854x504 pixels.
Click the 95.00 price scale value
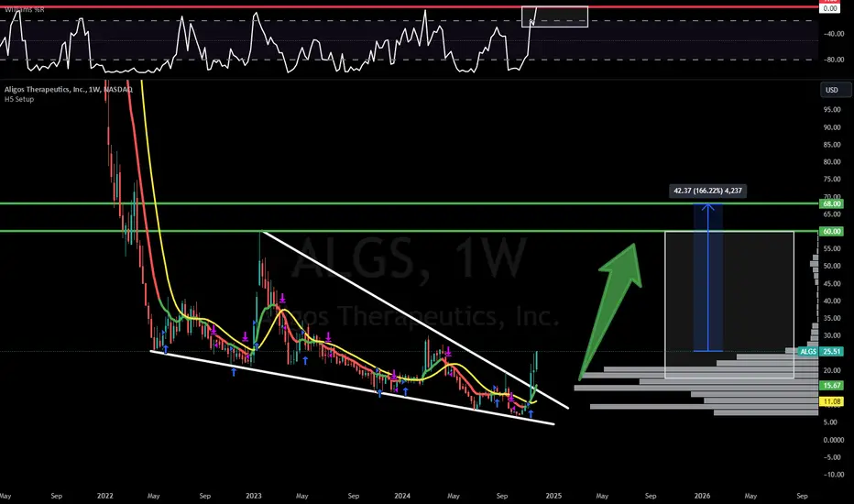pos(832,110)
